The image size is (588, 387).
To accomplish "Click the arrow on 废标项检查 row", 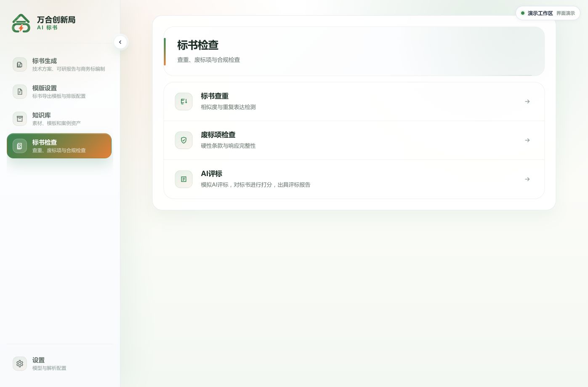I will (527, 140).
